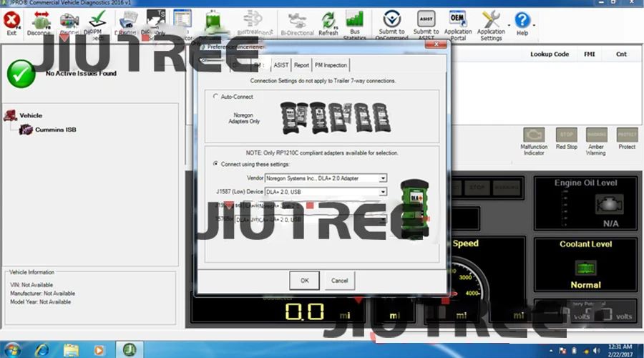644x358 pixels.
Task: Click Submit to ASIST icon
Action: [426, 19]
